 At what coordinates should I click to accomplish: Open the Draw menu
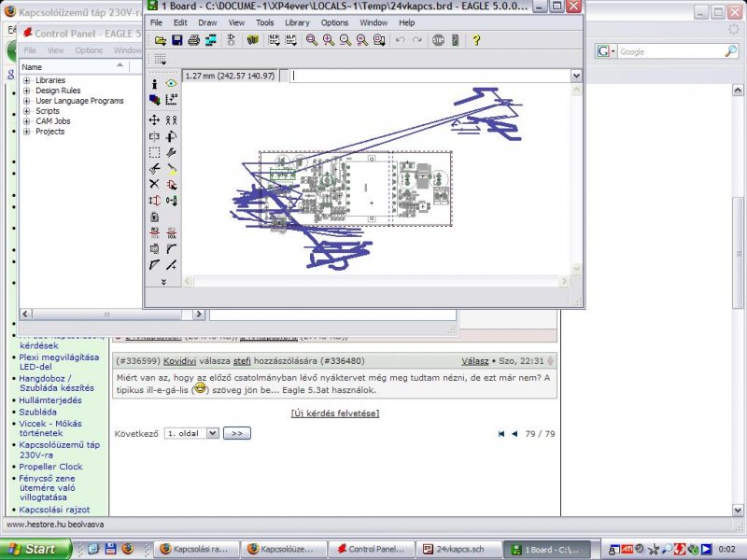coord(207,22)
